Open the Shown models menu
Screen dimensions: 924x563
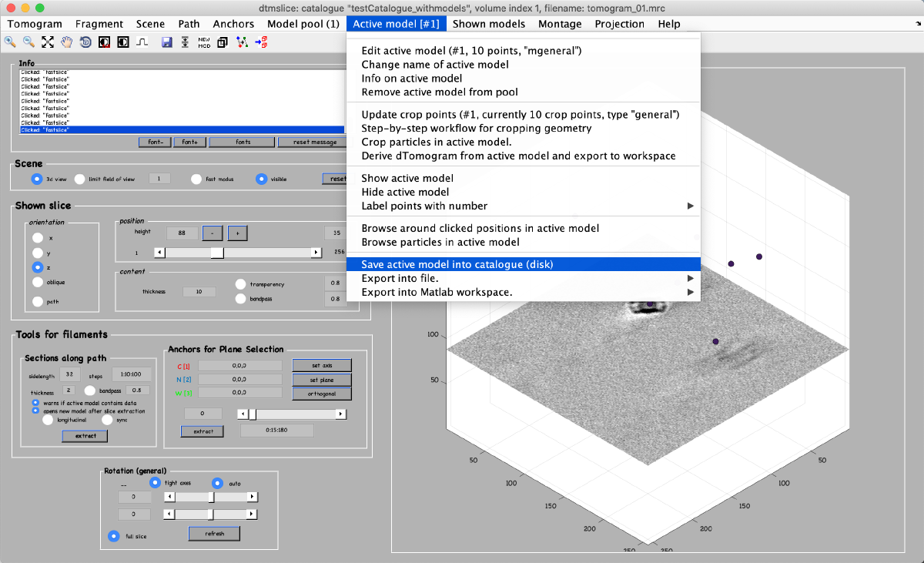coord(489,24)
